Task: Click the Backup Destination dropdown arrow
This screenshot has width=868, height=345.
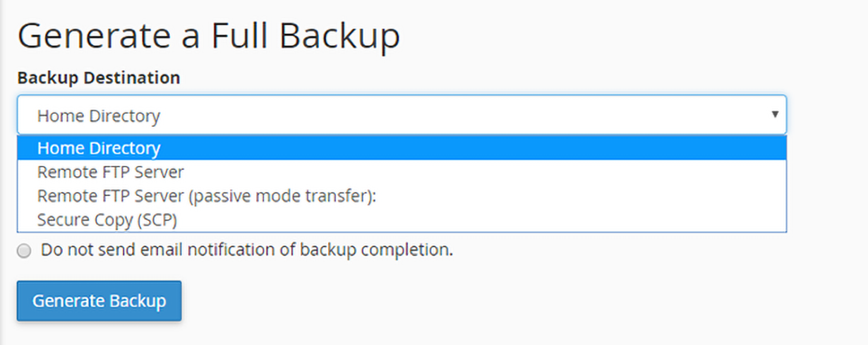Action: [x=774, y=115]
